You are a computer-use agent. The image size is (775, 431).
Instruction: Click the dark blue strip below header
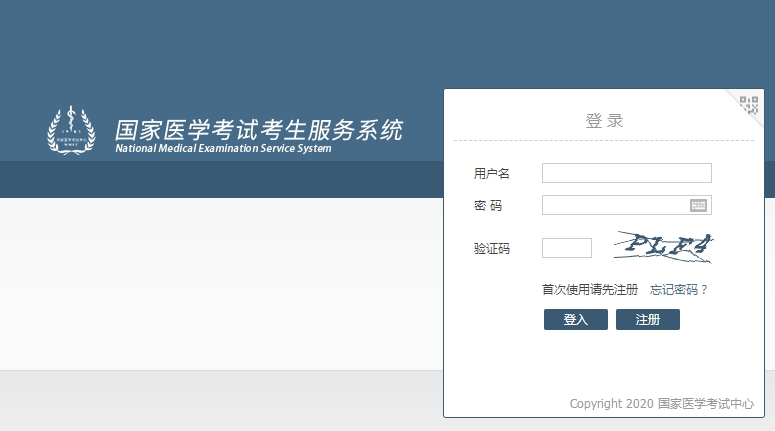220,180
